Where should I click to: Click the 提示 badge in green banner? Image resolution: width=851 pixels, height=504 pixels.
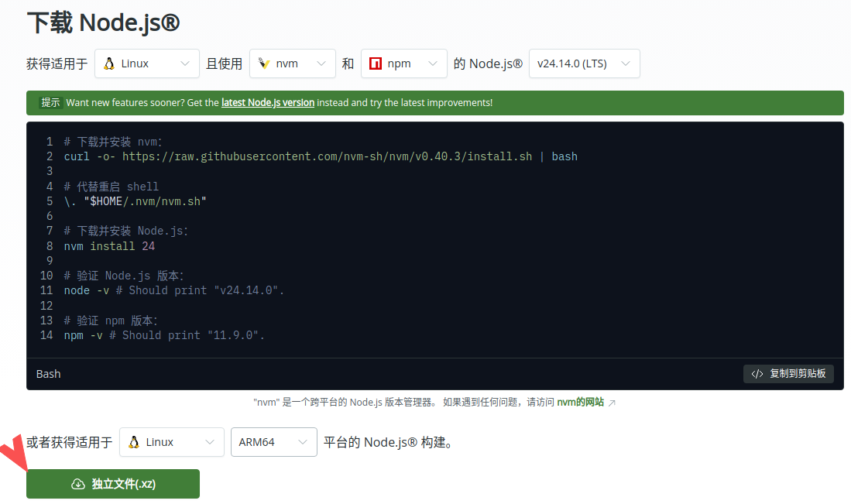[50, 102]
